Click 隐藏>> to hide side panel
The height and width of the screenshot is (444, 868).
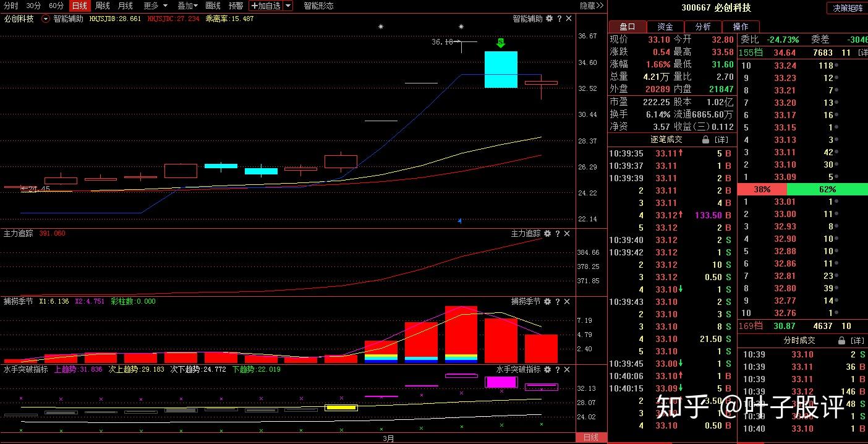pos(592,6)
